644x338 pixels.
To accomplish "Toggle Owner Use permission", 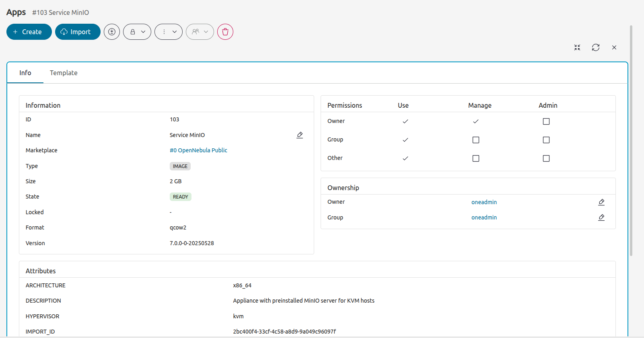I will (405, 121).
